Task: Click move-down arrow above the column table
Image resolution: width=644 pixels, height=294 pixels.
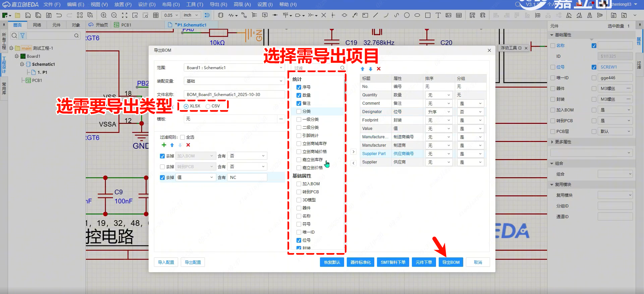Action: click(371, 69)
